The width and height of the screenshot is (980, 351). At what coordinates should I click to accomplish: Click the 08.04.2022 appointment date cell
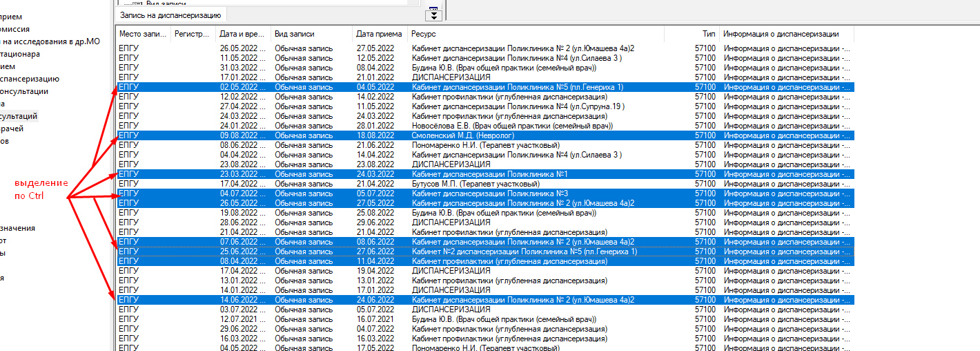pos(375,68)
